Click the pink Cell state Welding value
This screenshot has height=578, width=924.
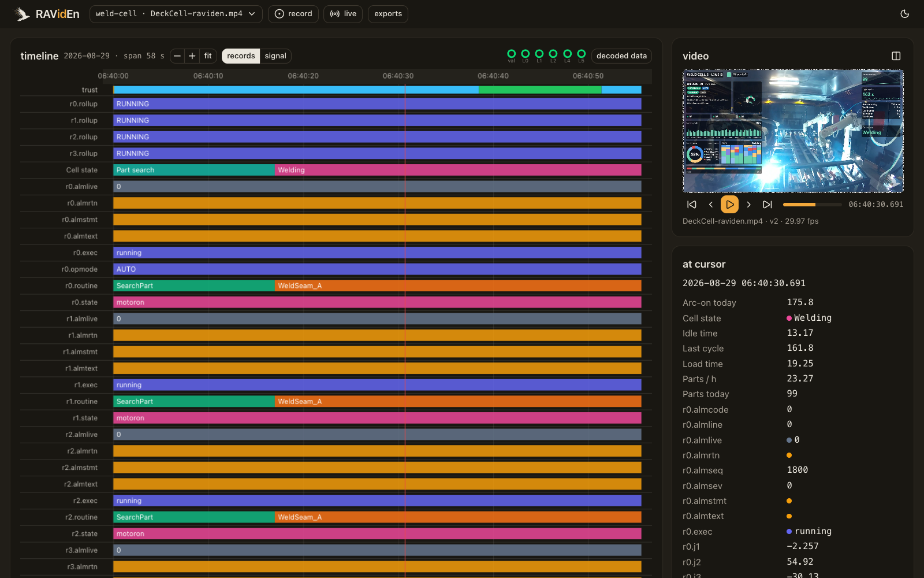pyautogui.click(x=809, y=318)
